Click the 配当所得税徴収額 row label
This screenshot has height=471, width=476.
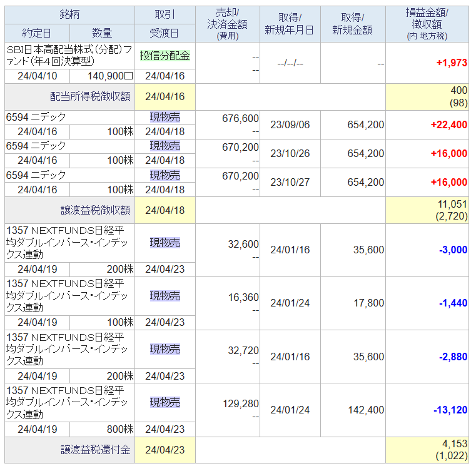(90, 96)
